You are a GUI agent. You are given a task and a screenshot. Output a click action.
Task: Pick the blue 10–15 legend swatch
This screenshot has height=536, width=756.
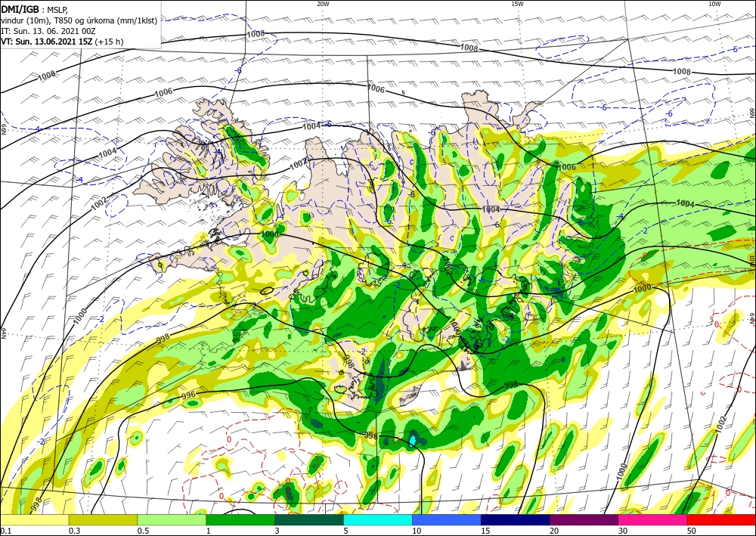pos(447,519)
